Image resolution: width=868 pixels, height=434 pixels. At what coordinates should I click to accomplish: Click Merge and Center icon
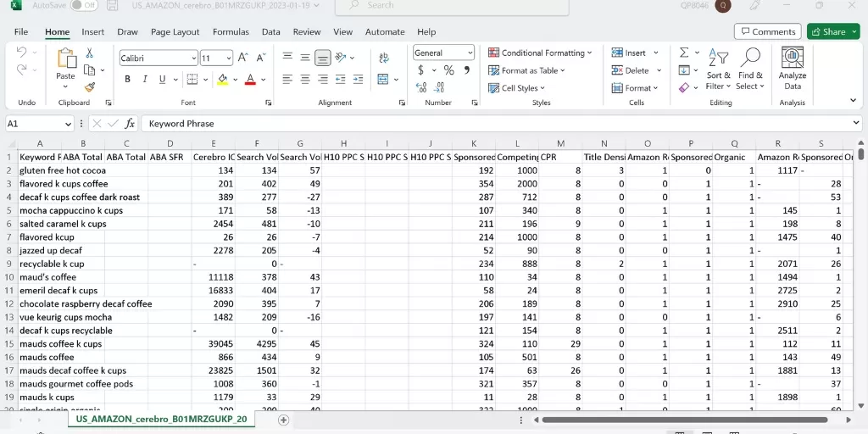383,79
